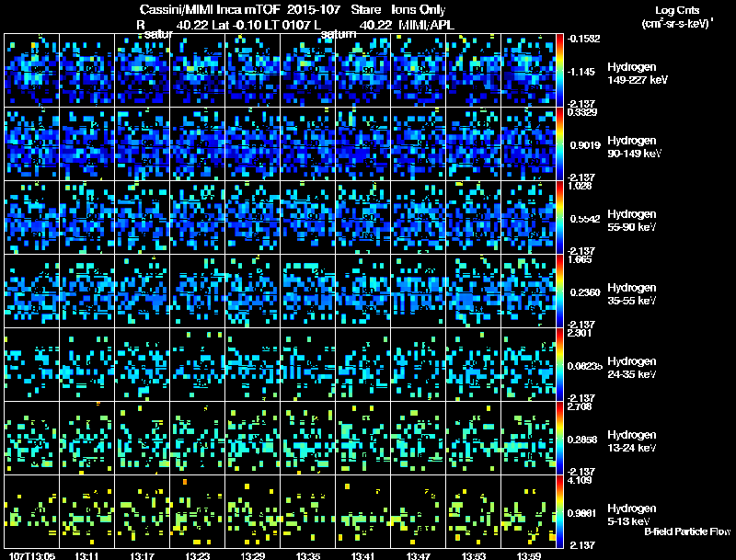Image resolution: width=736 pixels, height=560 pixels.
Task: Click the 13:47 time axis label
Action: (x=419, y=555)
